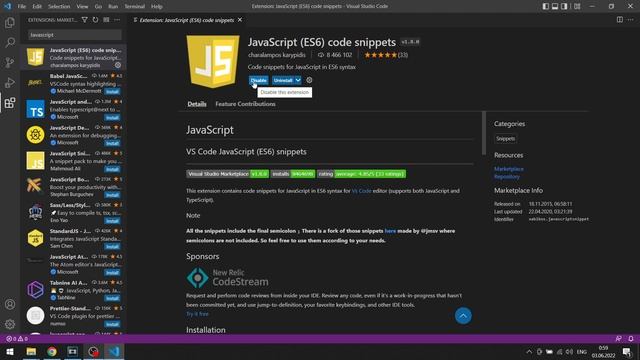Click the details page vertical scrollbar

tap(484, 133)
